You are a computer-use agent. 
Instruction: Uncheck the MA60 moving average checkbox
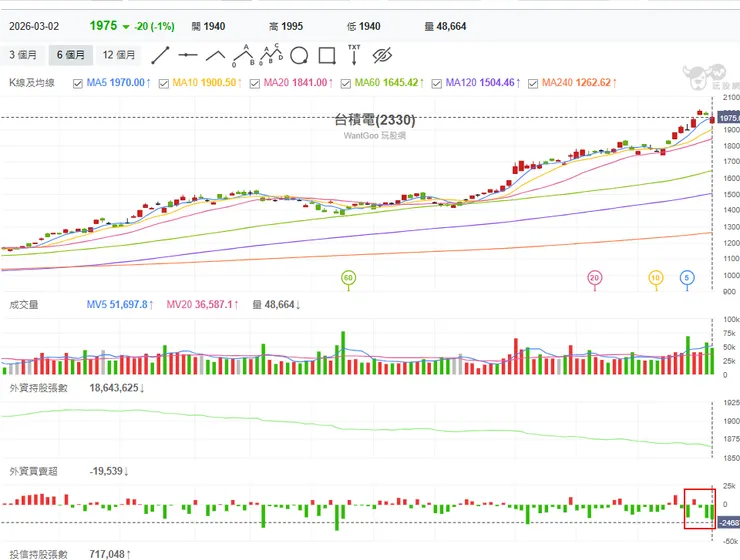click(x=345, y=84)
